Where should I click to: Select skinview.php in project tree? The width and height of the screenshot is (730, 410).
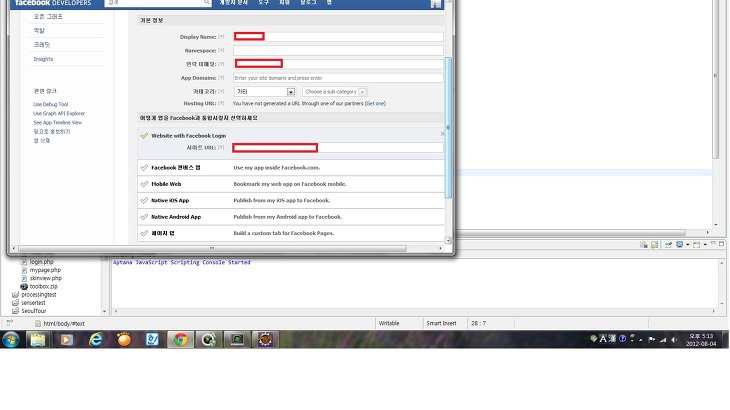tap(46, 278)
